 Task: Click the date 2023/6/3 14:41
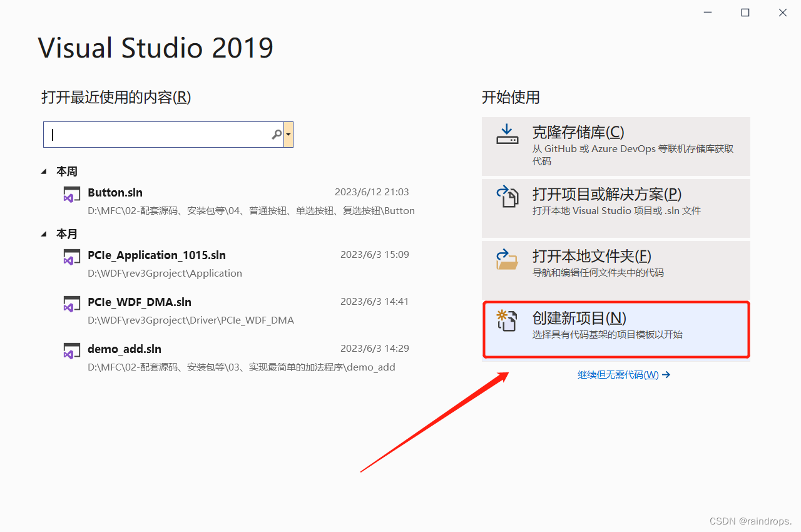375,302
